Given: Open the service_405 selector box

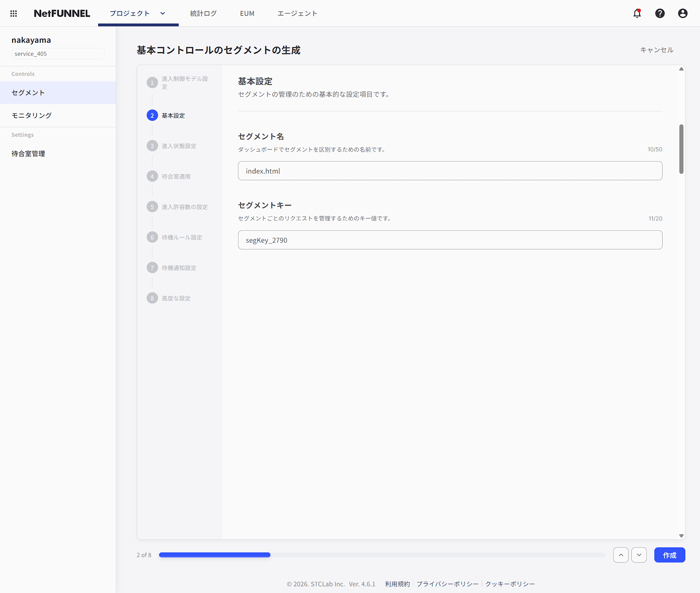Looking at the screenshot, I should (58, 54).
